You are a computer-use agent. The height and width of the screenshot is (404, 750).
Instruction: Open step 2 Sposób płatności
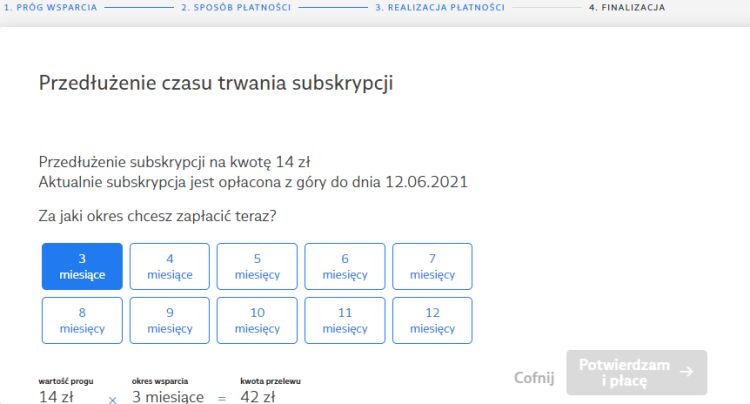[235, 7]
